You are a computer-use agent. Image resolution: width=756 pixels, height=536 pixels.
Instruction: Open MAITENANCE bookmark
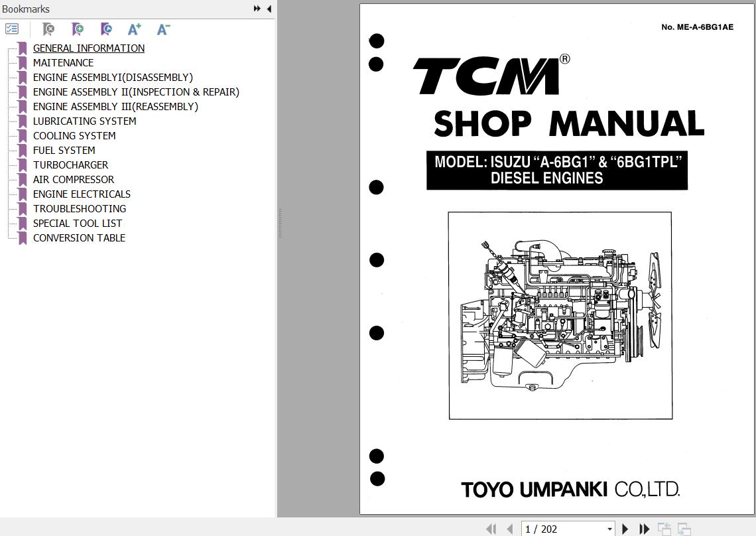63,63
